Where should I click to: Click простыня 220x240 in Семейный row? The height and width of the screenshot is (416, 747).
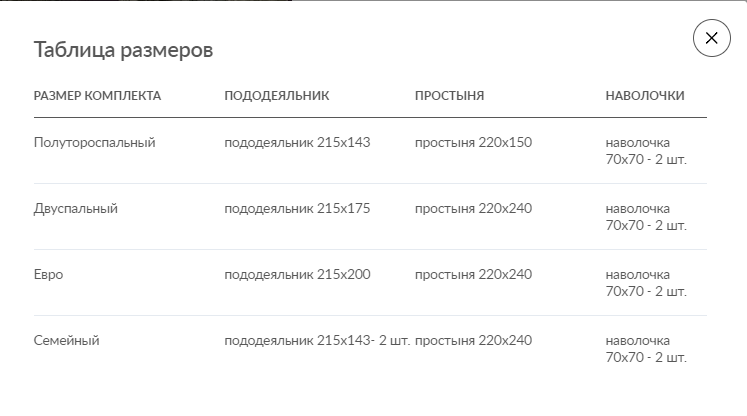(x=473, y=341)
